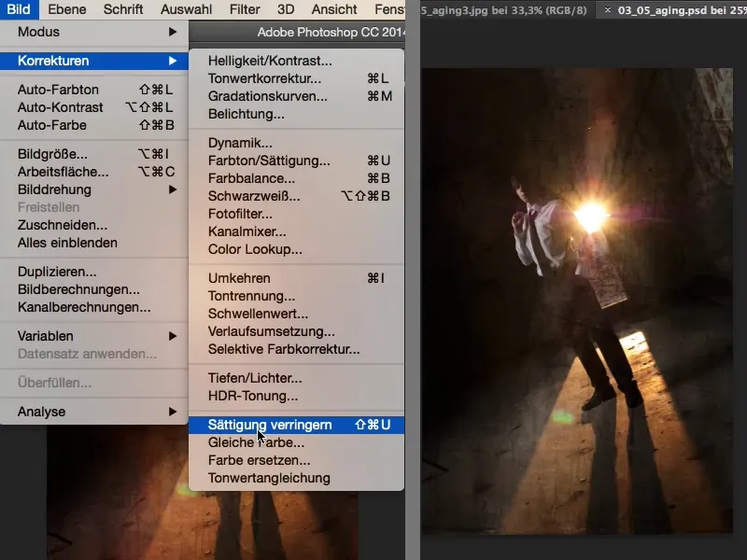Open the Schwarzweiß conversion dialog
Image resolution: width=747 pixels, height=560 pixels.
coord(255,197)
